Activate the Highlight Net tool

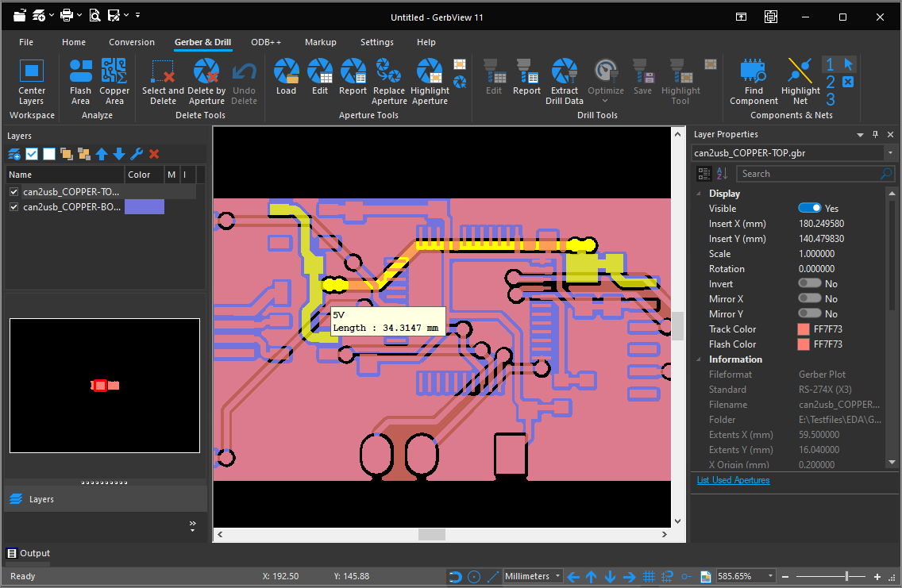(800, 83)
